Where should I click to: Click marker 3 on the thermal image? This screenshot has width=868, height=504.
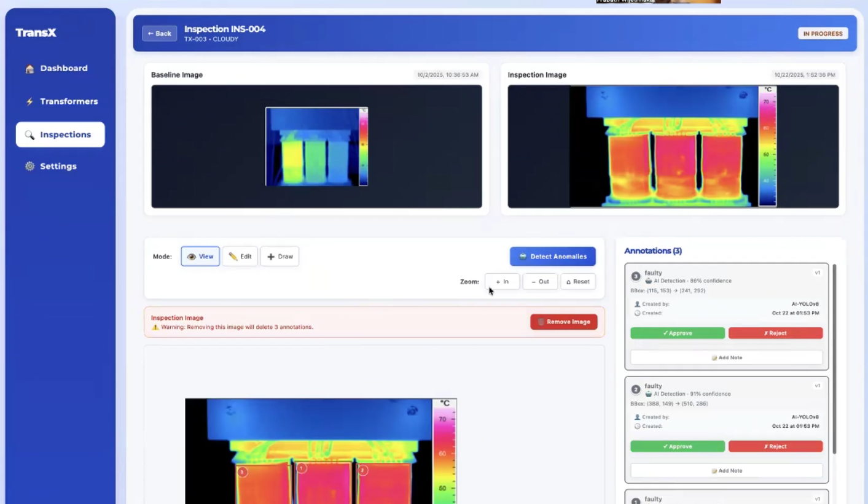click(x=242, y=471)
